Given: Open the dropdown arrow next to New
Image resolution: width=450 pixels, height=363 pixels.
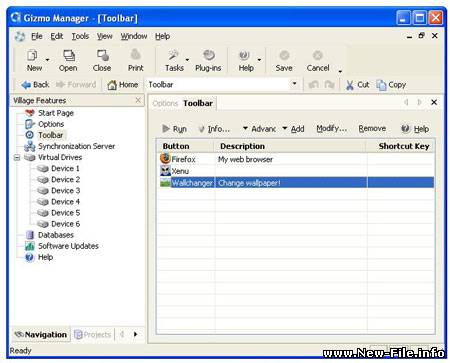Looking at the screenshot, I should (x=47, y=60).
